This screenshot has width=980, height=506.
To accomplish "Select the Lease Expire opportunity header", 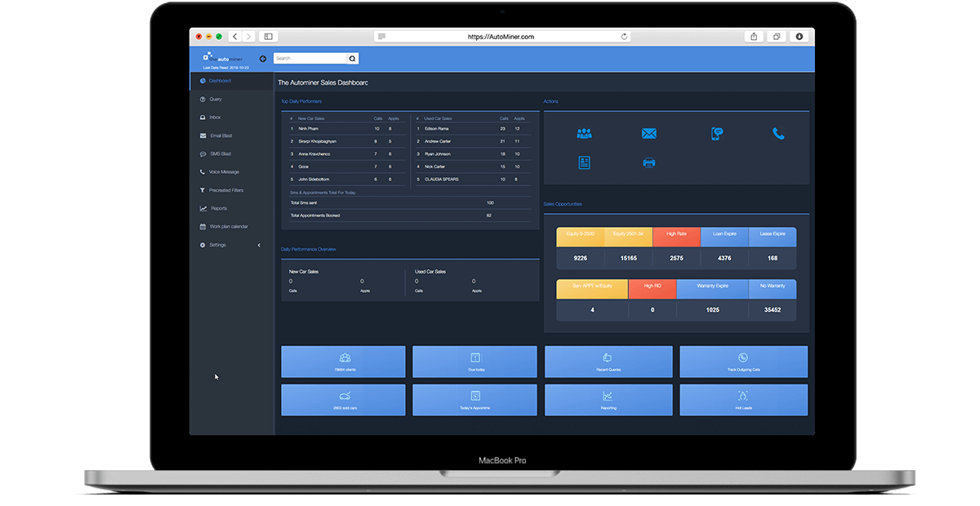I will point(773,237).
